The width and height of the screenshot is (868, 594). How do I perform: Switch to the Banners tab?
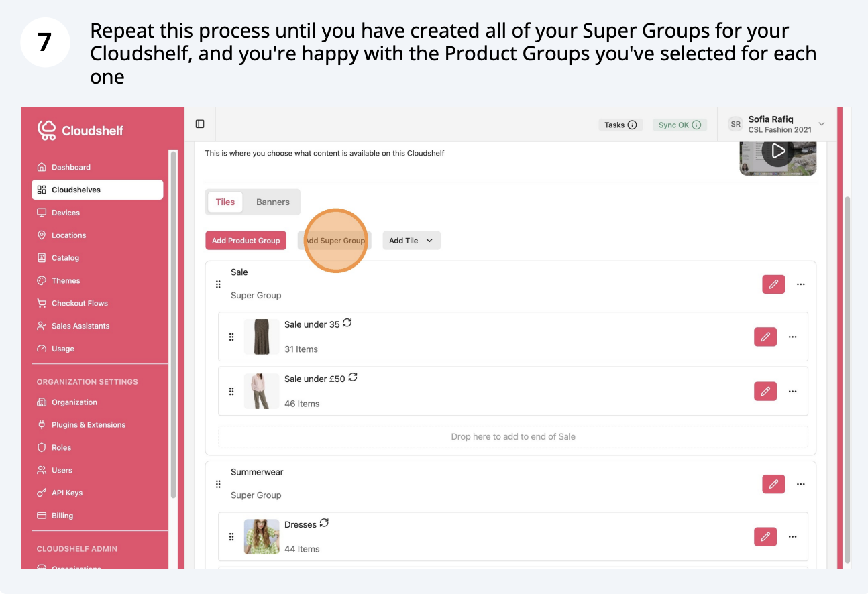click(x=273, y=202)
